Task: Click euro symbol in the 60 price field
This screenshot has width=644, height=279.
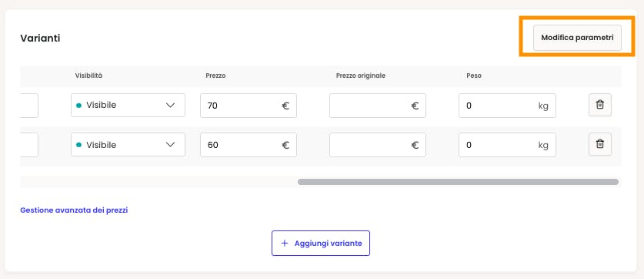Action: point(285,145)
